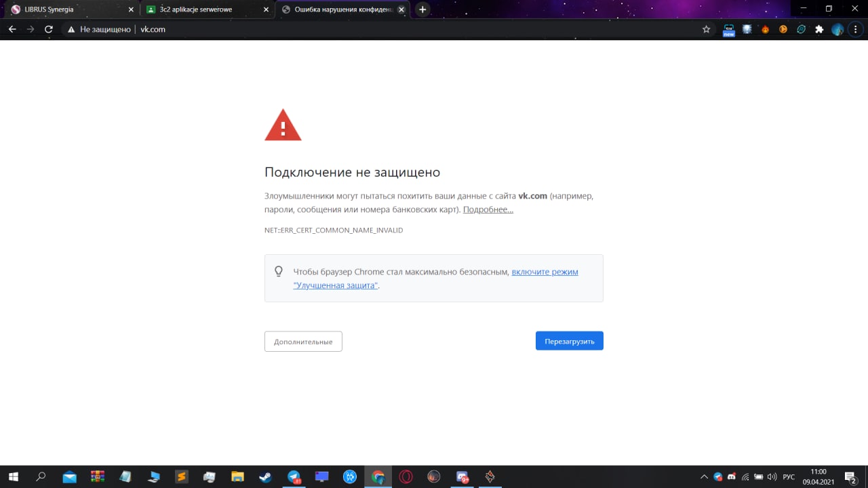Open the Telegram tray icon
The image size is (868, 488).
coord(718,477)
